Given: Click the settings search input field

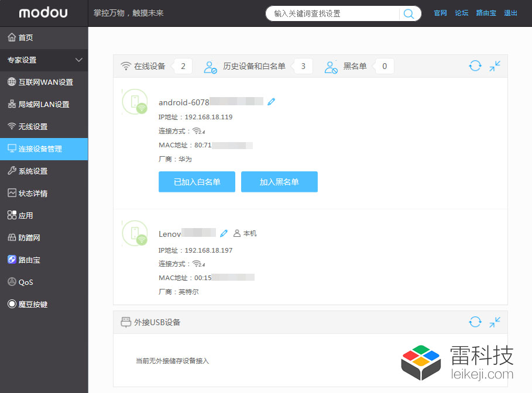Looking at the screenshot, I should coord(334,13).
